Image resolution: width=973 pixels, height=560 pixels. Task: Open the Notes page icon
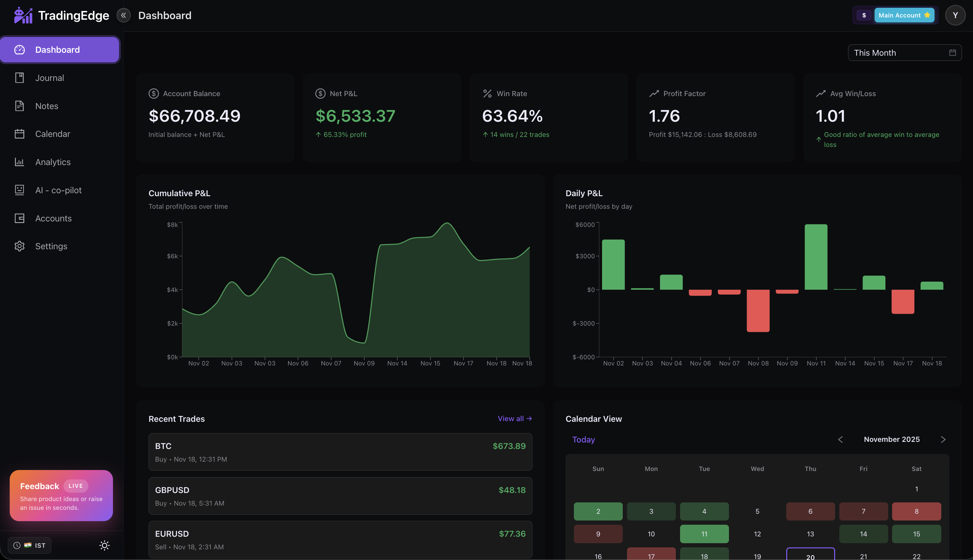(x=19, y=106)
